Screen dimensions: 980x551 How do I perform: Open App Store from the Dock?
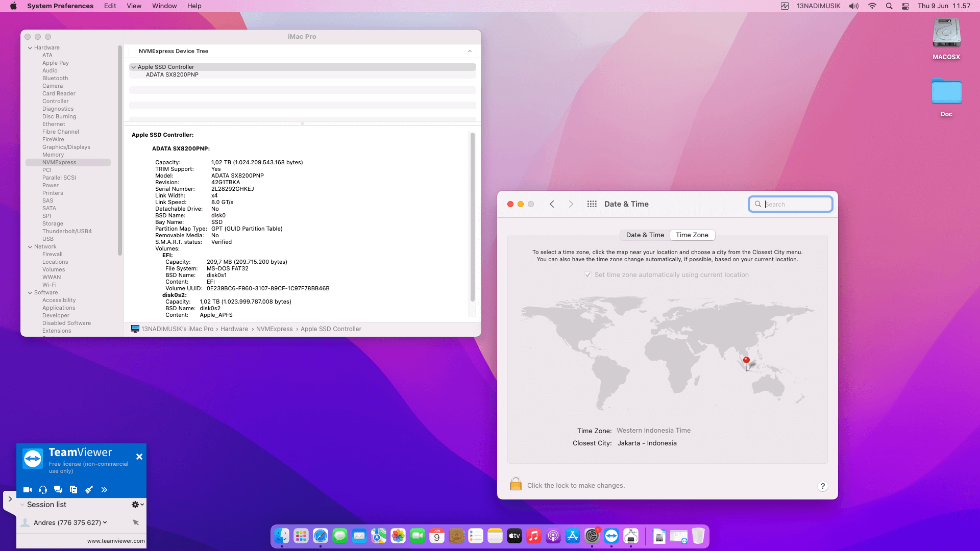(x=573, y=536)
